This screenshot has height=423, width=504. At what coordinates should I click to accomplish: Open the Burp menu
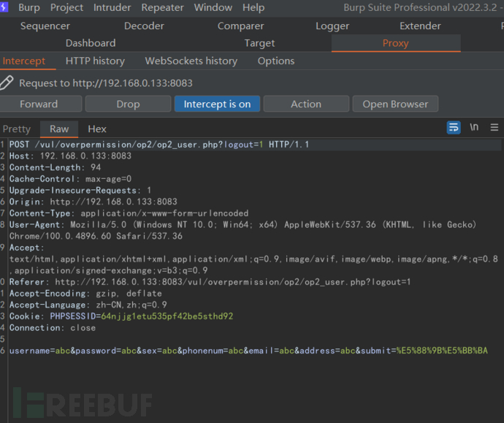coord(29,7)
